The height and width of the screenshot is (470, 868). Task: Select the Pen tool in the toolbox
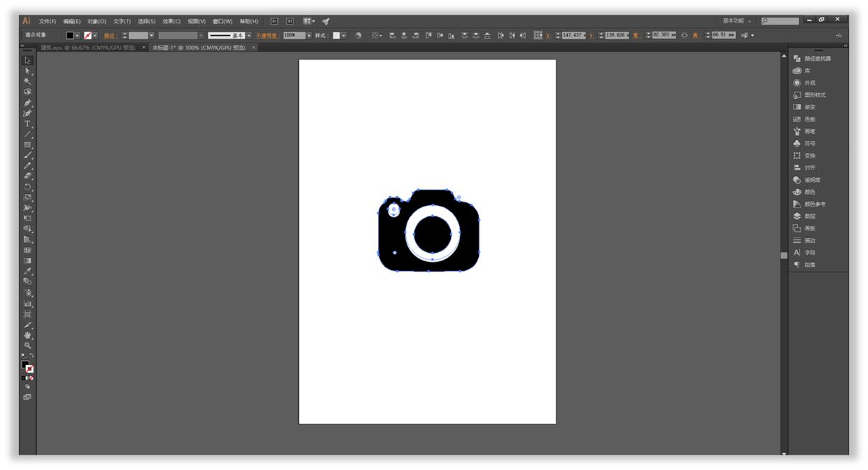click(x=27, y=102)
